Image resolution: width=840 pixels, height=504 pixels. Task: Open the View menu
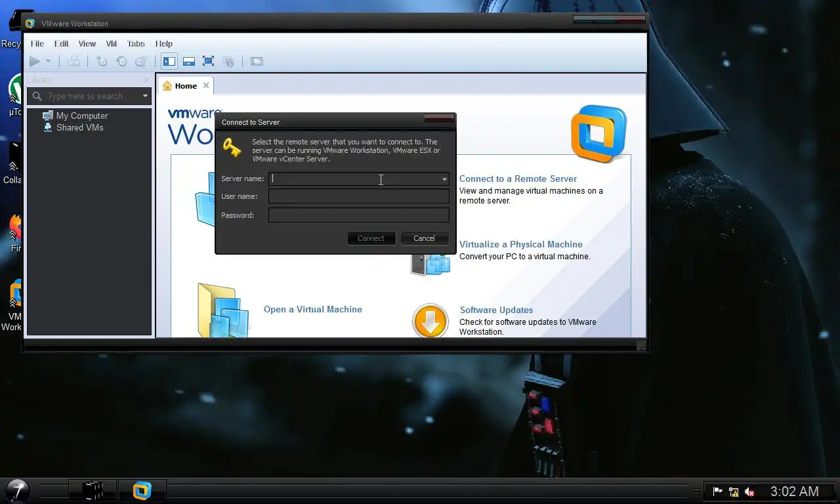[87, 43]
